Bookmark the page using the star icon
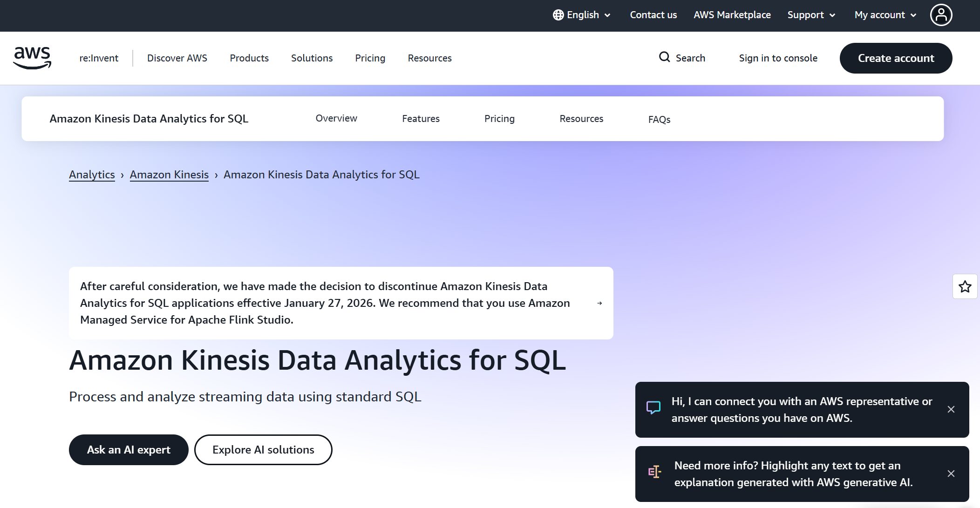Screen dimensions: 980x508 (x=965, y=286)
